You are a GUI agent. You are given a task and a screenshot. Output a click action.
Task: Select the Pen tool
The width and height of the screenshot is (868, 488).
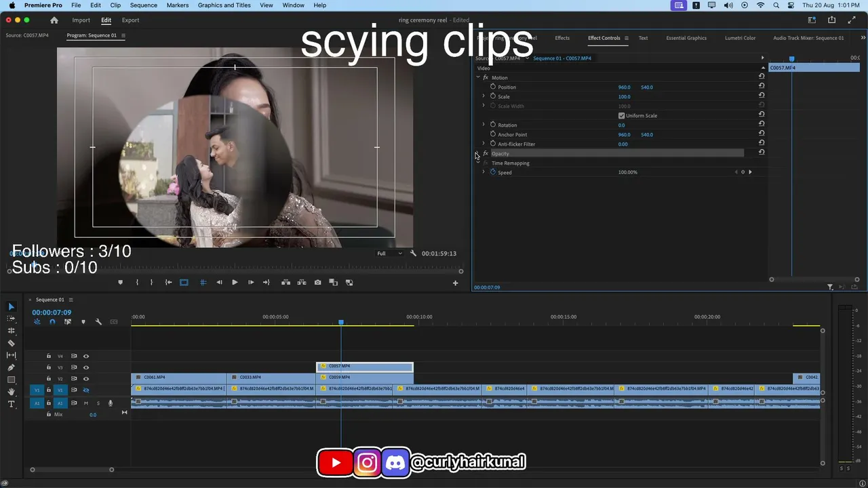(x=11, y=367)
